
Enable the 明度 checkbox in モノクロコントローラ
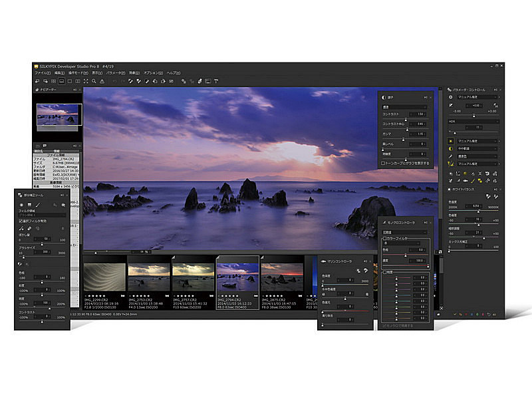pos(385,272)
